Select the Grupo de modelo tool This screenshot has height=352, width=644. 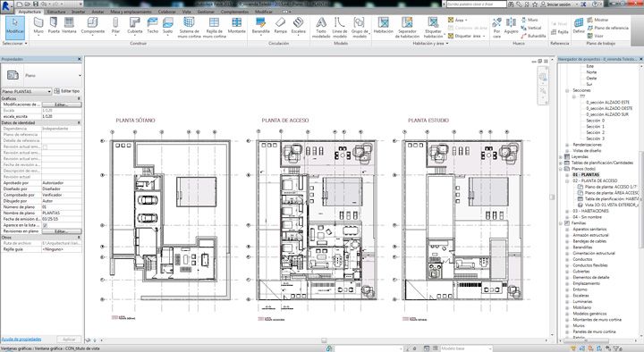[360, 28]
